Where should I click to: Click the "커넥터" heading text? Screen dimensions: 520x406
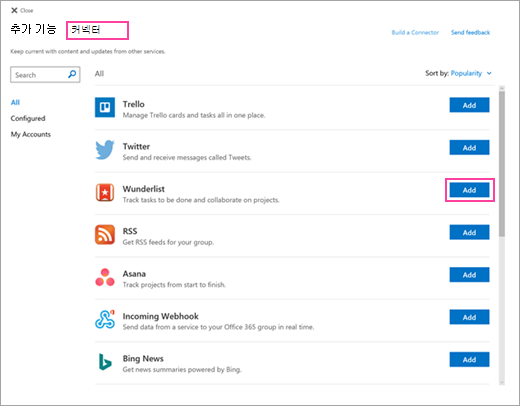[86, 30]
